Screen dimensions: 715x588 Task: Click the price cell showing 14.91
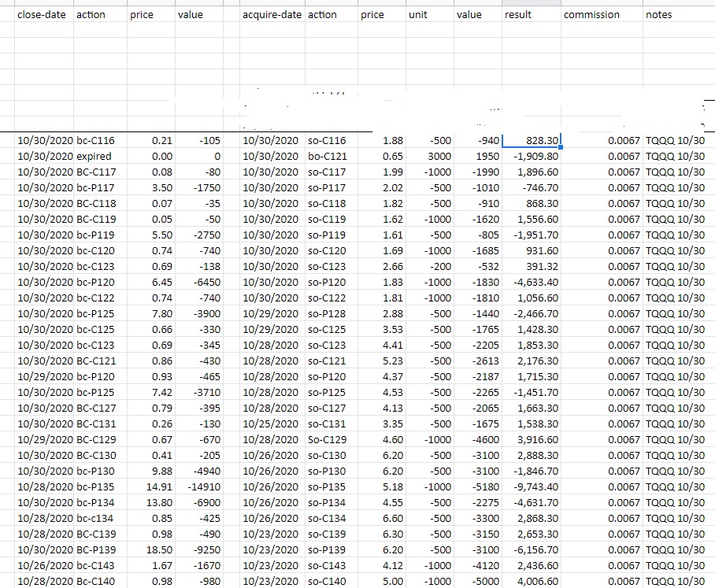tap(151, 487)
